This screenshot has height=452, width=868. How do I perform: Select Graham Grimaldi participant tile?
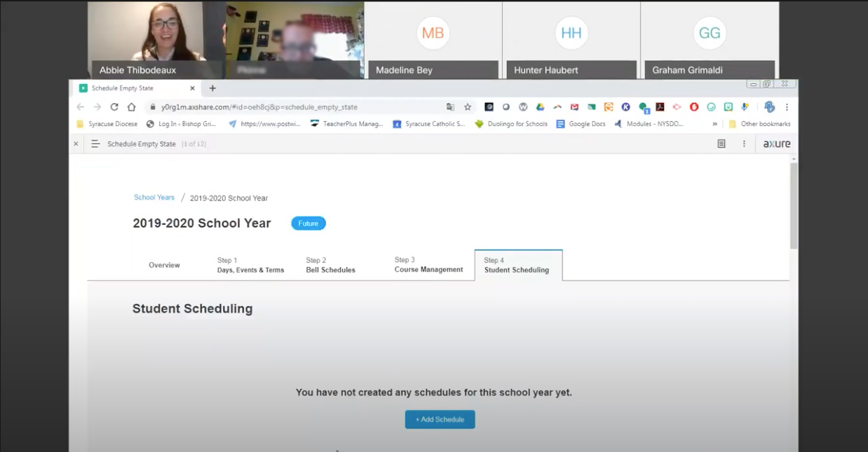tap(710, 39)
